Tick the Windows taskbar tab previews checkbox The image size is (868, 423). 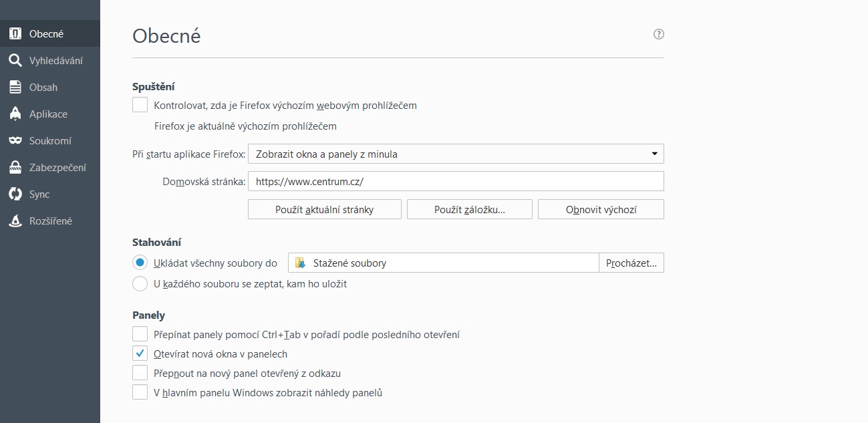pos(140,392)
